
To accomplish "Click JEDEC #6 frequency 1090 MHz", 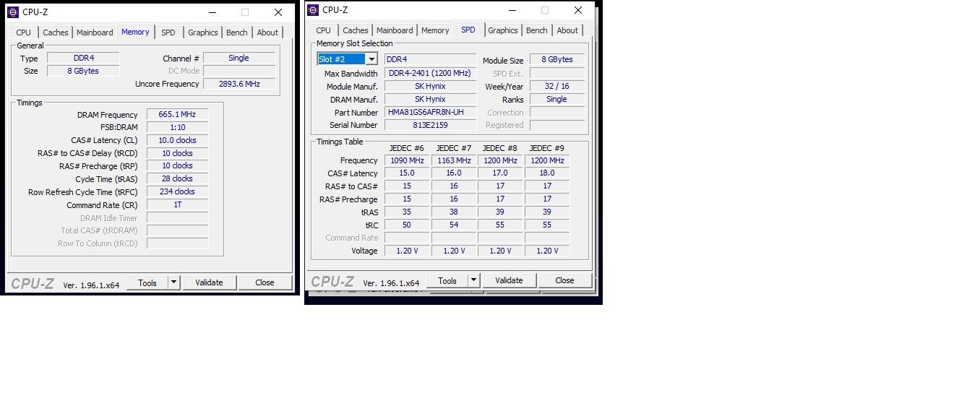I will (x=407, y=160).
